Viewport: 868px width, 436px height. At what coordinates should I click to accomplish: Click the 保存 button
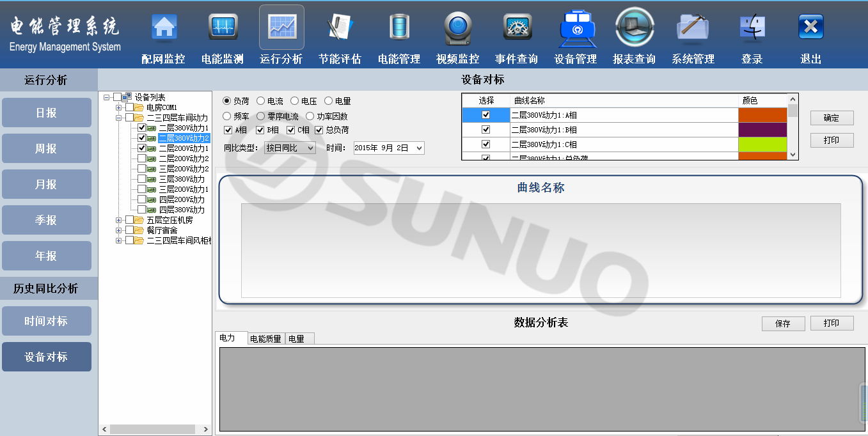point(783,323)
